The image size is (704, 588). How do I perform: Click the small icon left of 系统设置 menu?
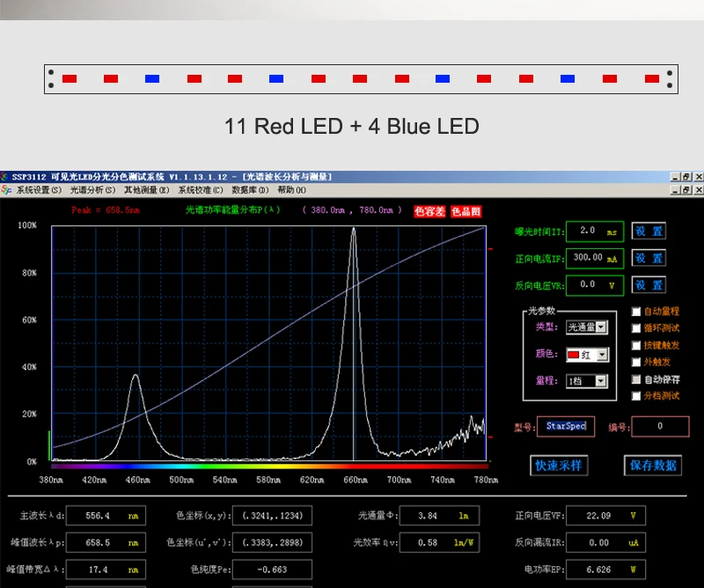coord(6,189)
